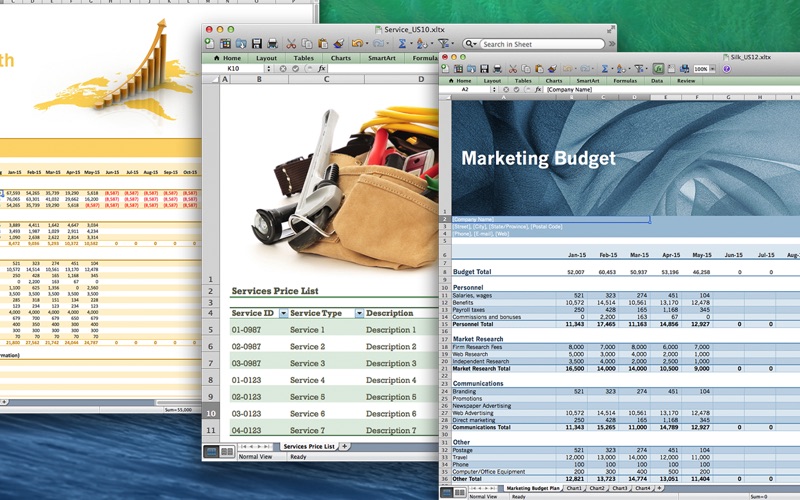Open search options magnifier dropdown in Service_US10
Image resolution: width=800 pixels, height=500 pixels.
(470, 44)
